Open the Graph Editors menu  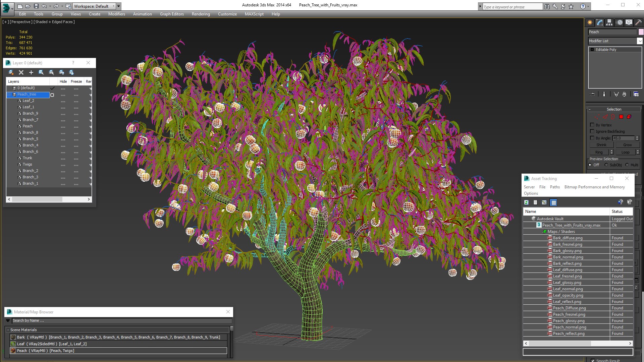tap(172, 14)
